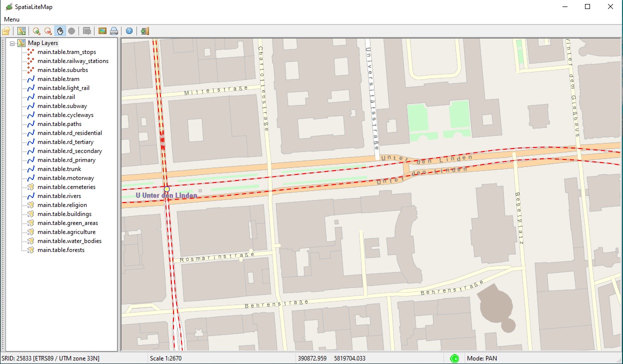623x364 pixels.
Task: Select layer main.table.rd_tertiary
Action: pyautogui.click(x=65, y=142)
